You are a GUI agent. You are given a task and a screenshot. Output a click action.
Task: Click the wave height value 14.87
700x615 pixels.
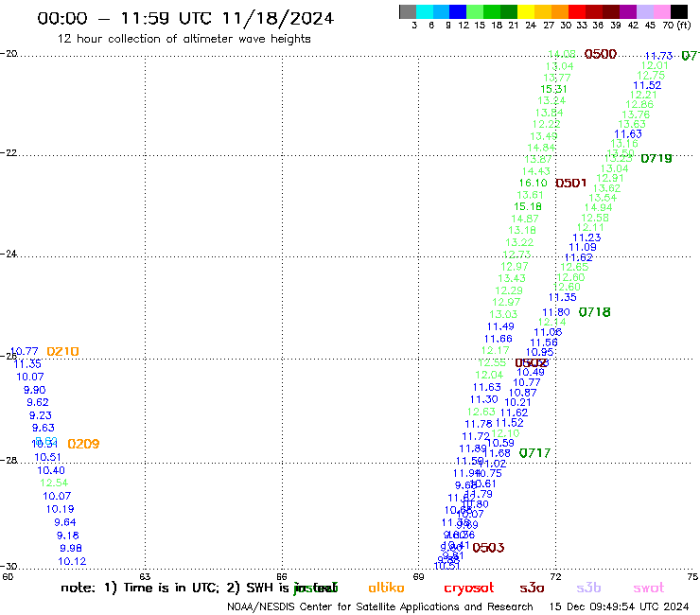525,219
